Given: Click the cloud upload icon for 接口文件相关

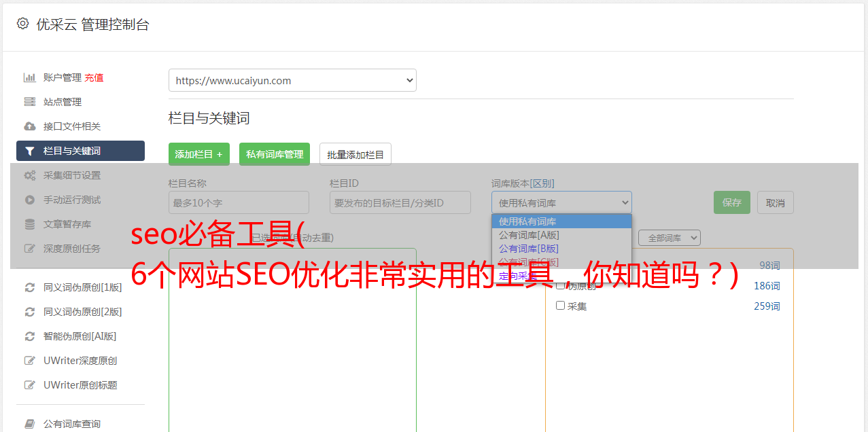Looking at the screenshot, I should (x=29, y=126).
